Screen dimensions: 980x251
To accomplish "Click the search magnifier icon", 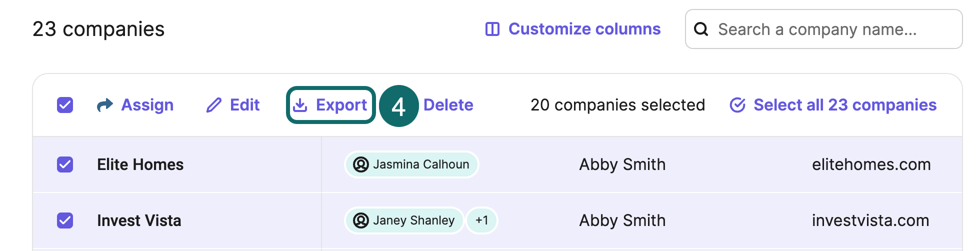I will pos(701,29).
